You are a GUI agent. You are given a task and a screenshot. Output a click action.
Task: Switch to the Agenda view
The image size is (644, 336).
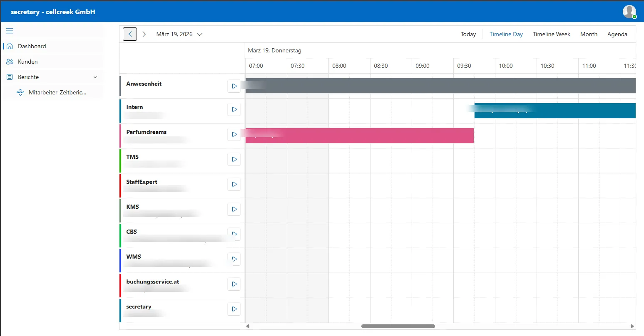(x=617, y=34)
